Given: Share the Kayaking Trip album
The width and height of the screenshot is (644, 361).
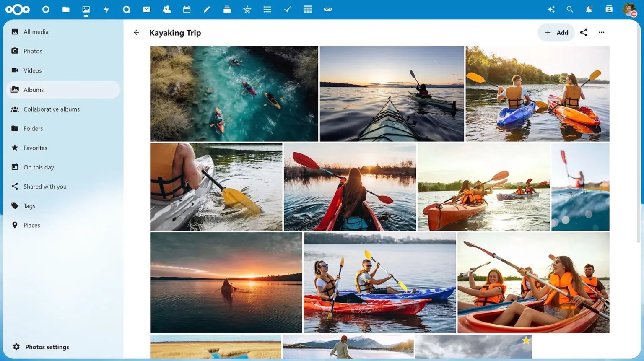Looking at the screenshot, I should point(584,32).
